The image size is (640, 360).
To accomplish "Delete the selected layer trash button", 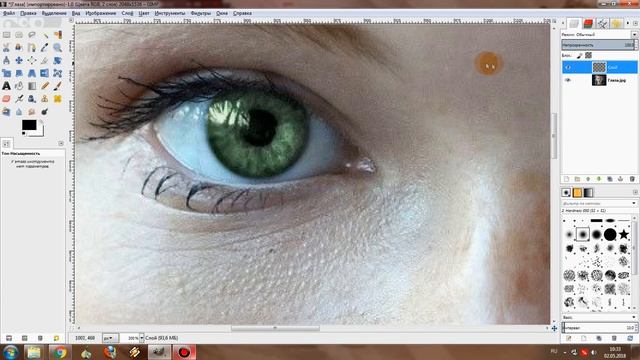I will coord(632,179).
